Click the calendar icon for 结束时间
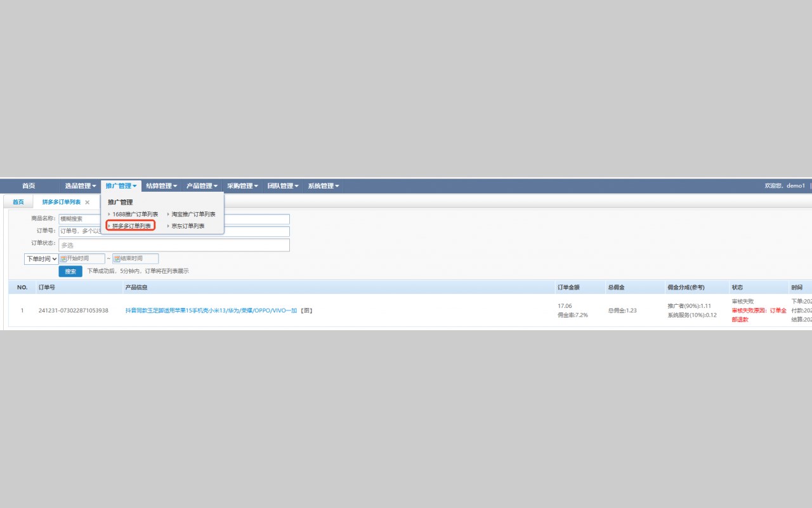 point(117,259)
